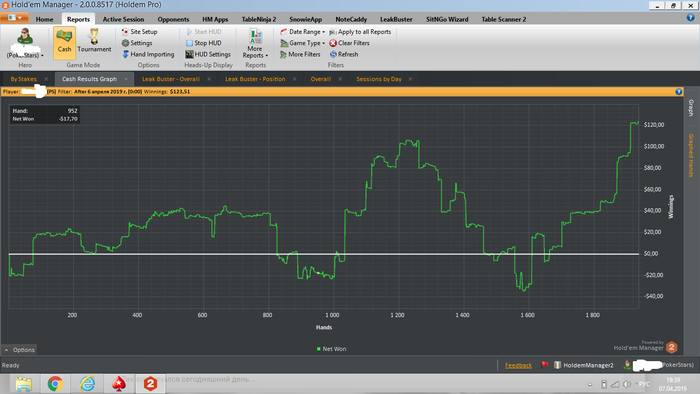Open the Game Type filter dropdown

click(302, 43)
